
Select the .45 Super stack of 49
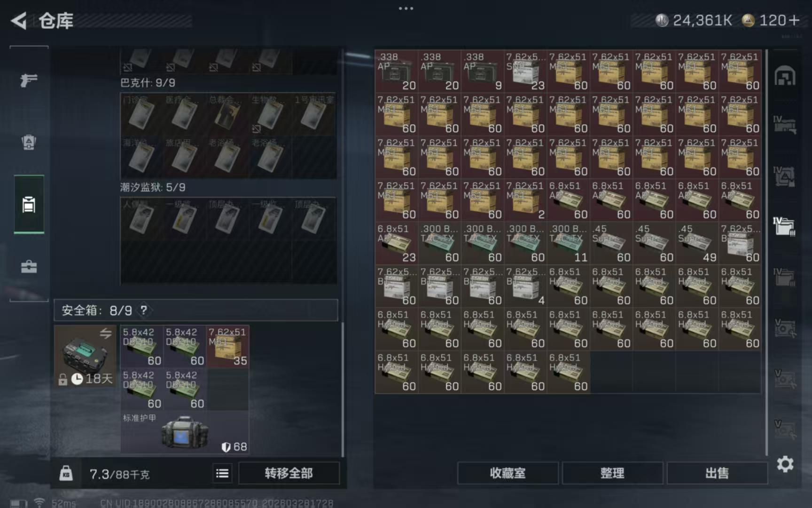pyautogui.click(x=697, y=243)
